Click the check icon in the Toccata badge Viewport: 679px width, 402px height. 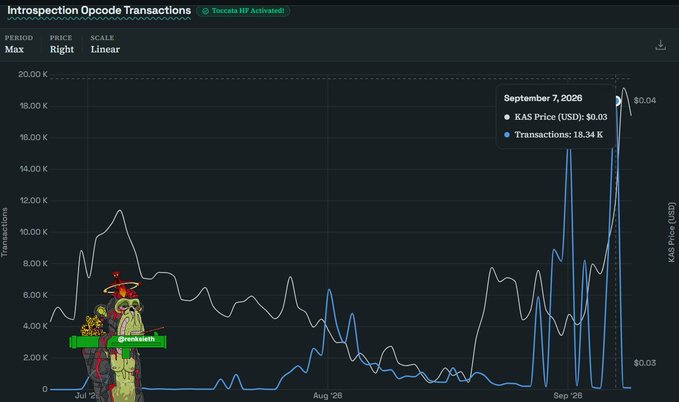[206, 11]
